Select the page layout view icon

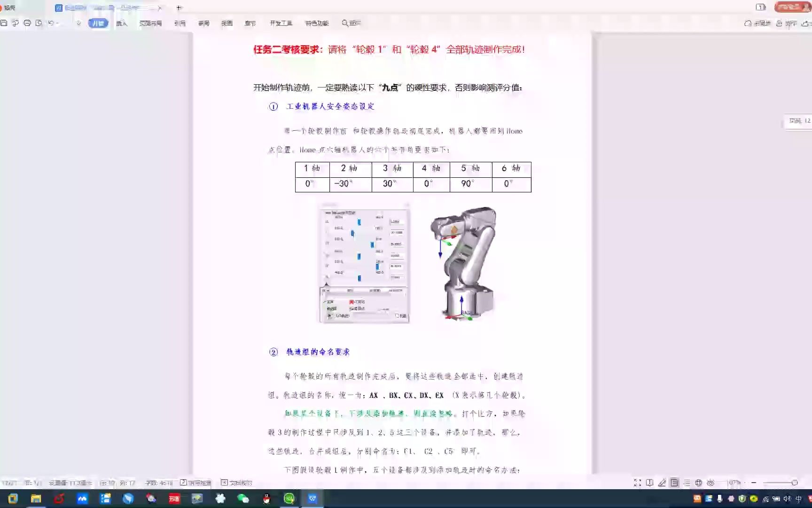pos(674,483)
